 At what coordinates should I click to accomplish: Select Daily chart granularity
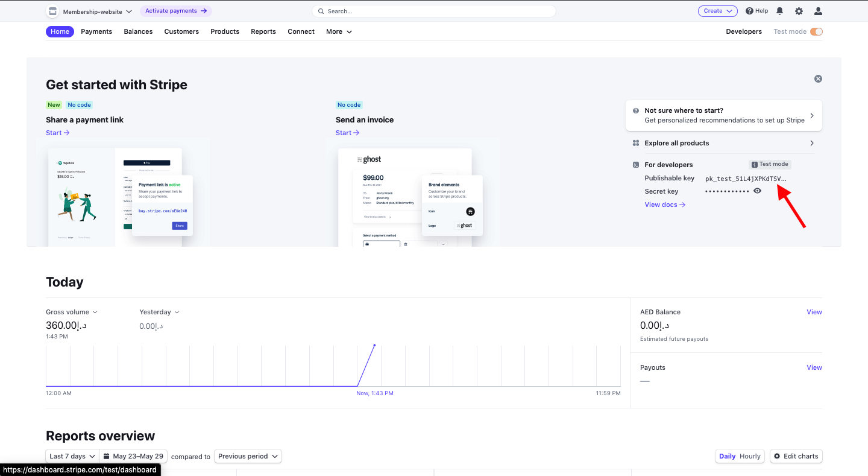[x=728, y=456]
